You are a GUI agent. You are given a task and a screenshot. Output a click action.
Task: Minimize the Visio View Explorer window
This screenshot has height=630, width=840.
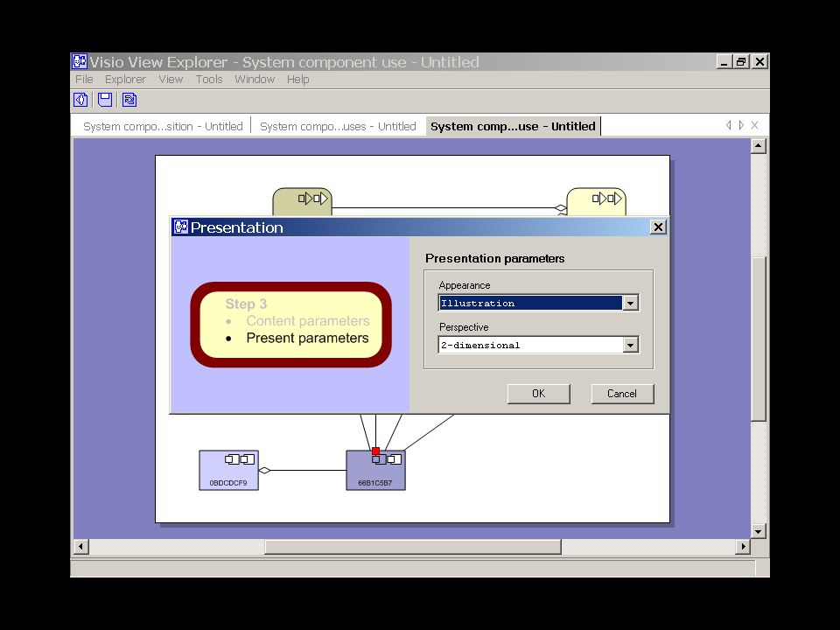(x=724, y=62)
